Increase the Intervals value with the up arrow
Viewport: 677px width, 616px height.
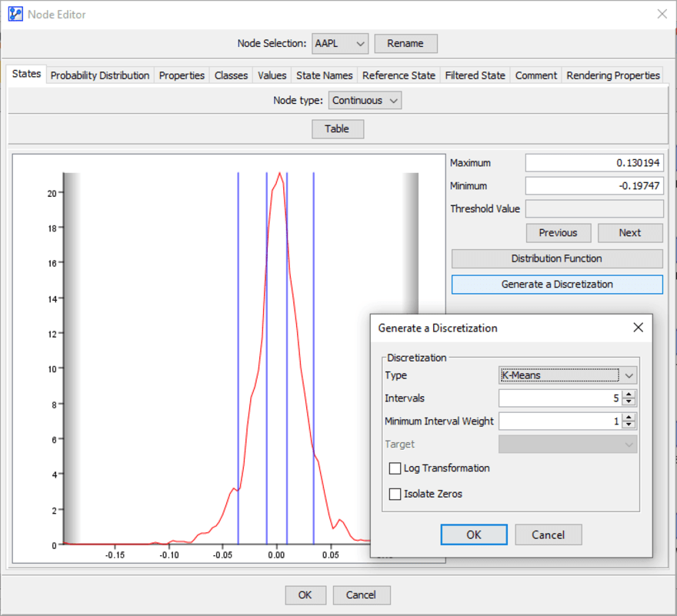[629, 395]
